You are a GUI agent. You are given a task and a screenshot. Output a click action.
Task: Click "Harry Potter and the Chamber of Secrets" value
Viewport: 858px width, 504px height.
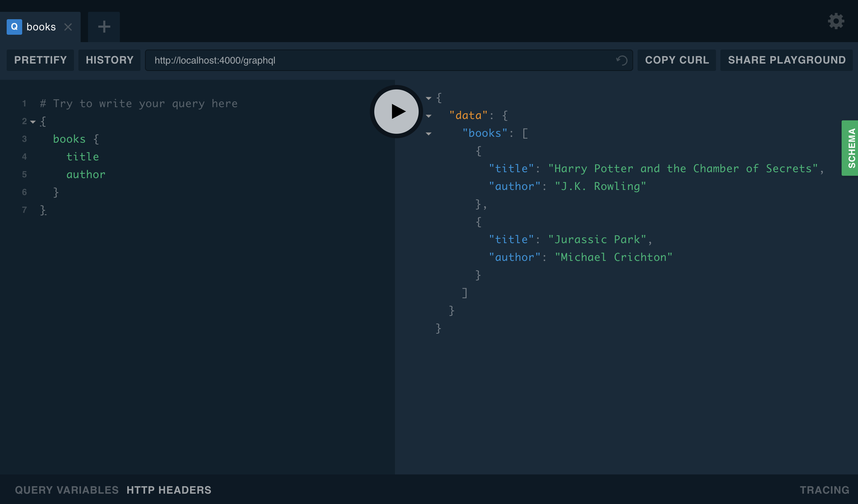[683, 168]
